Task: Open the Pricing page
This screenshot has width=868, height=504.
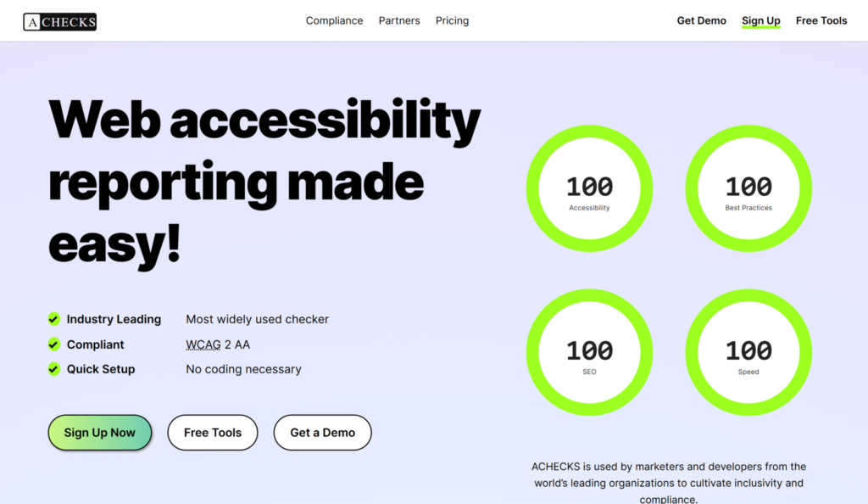Action: 452,20
